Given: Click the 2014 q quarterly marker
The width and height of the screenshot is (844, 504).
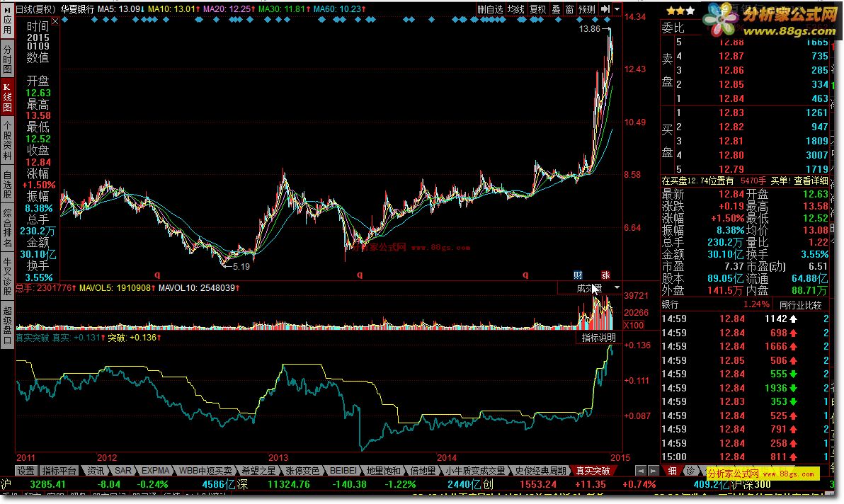Looking at the screenshot, I should (x=525, y=275).
